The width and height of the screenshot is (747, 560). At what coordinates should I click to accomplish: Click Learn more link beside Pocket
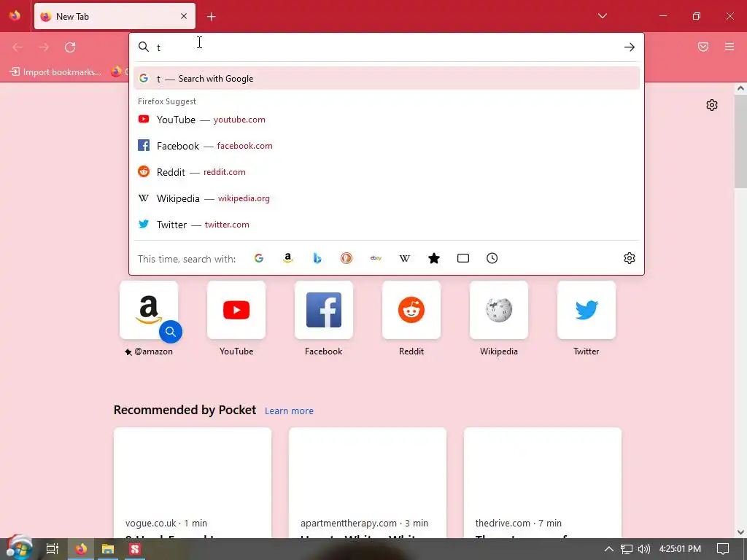(289, 411)
